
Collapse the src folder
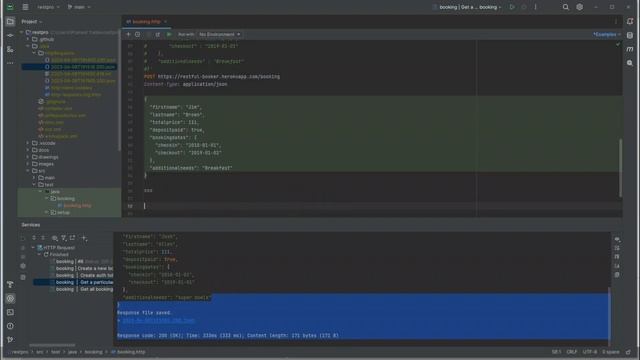(28, 171)
